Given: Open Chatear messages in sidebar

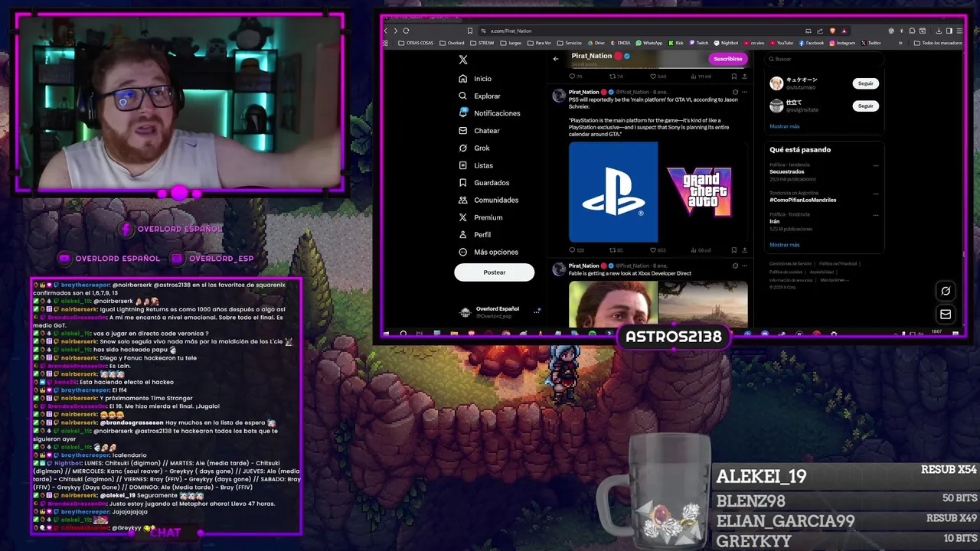Looking at the screenshot, I should (x=479, y=131).
